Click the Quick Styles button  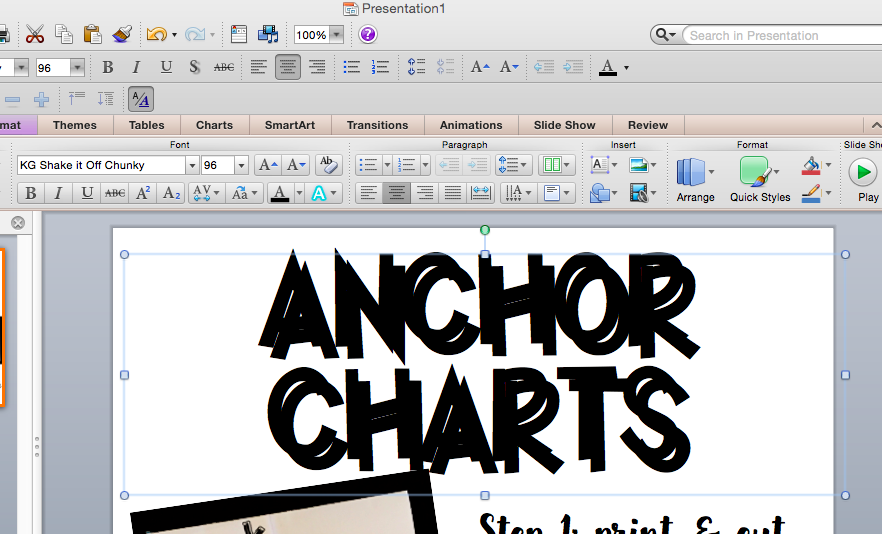(760, 180)
